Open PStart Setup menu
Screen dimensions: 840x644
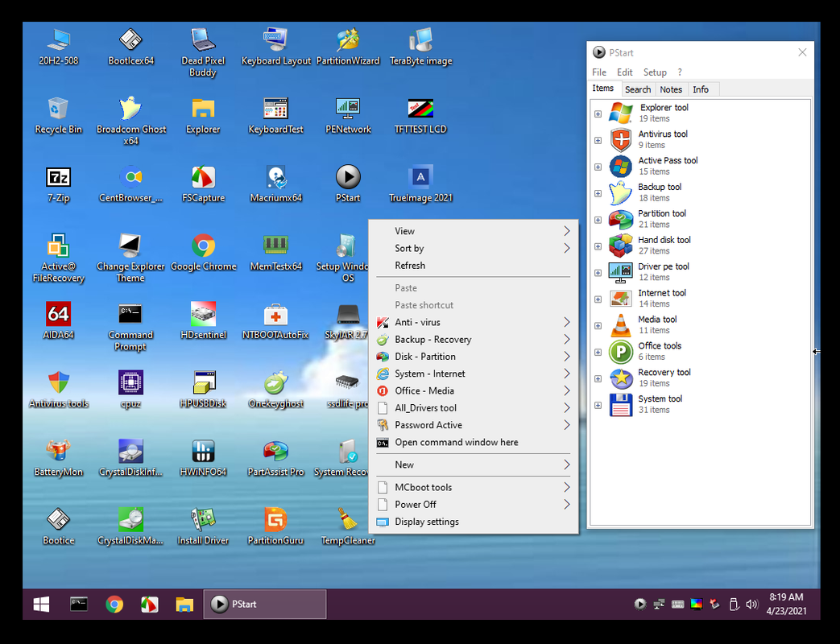pyautogui.click(x=655, y=72)
